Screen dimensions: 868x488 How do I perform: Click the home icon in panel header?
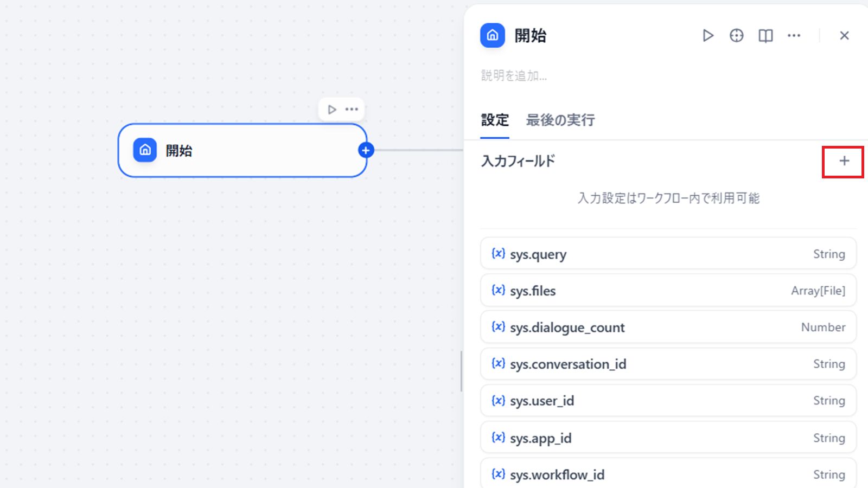click(492, 36)
